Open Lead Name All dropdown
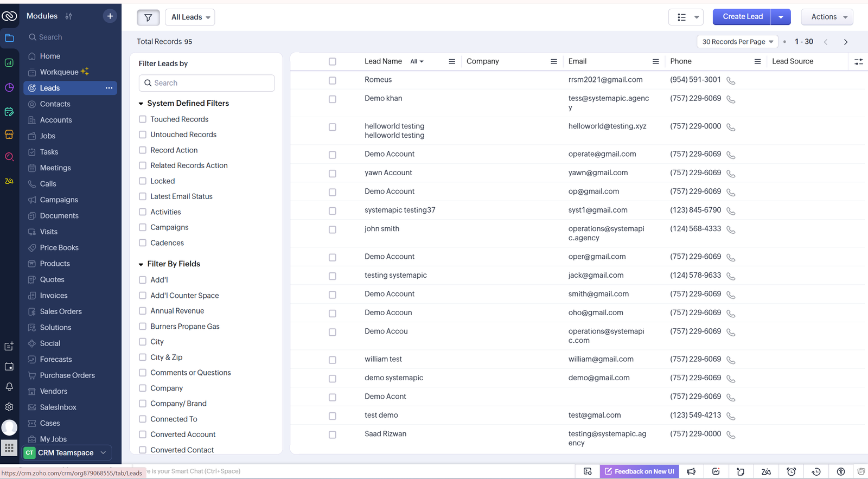Screen dimensions: 868x479 click(x=417, y=62)
